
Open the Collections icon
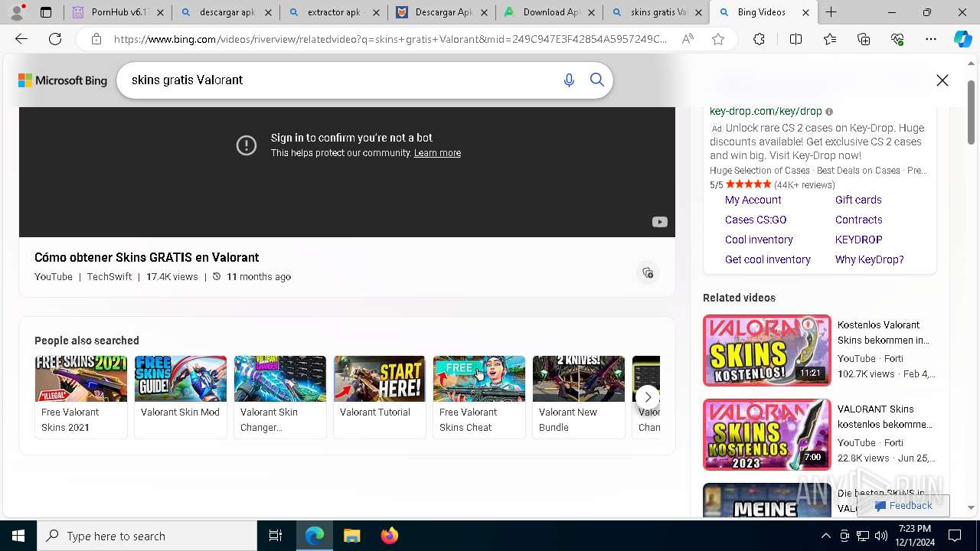coord(864,39)
